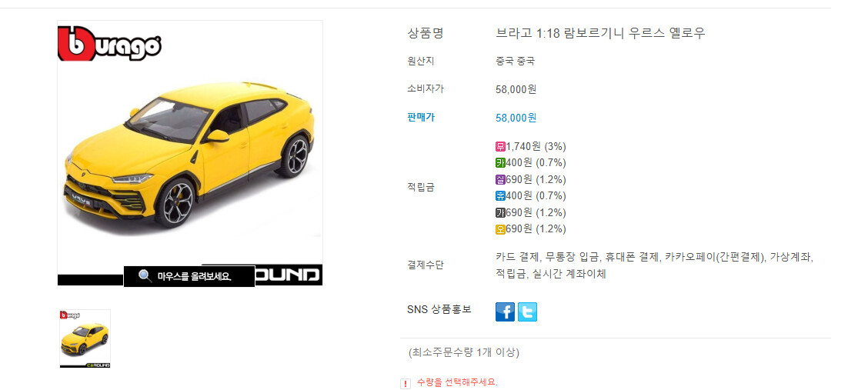Click the 마우스를 올려보세요 zoom hint bar
This screenshot has width=868, height=390.
[x=189, y=276]
